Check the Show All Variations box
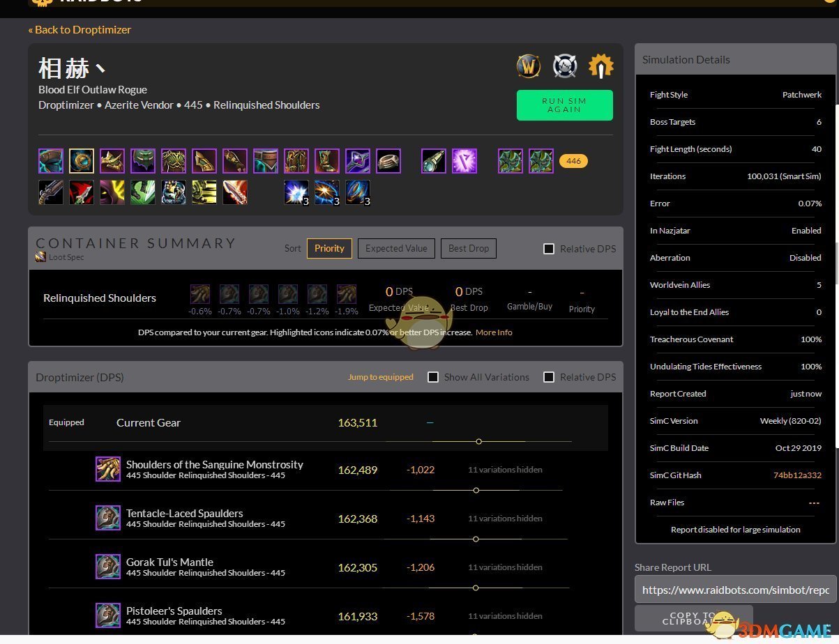 [x=433, y=377]
